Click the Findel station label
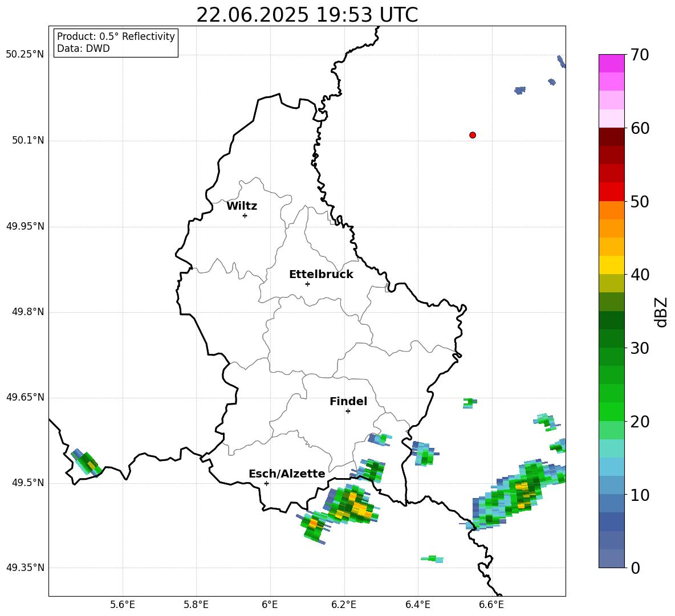675x616 pixels. (348, 402)
